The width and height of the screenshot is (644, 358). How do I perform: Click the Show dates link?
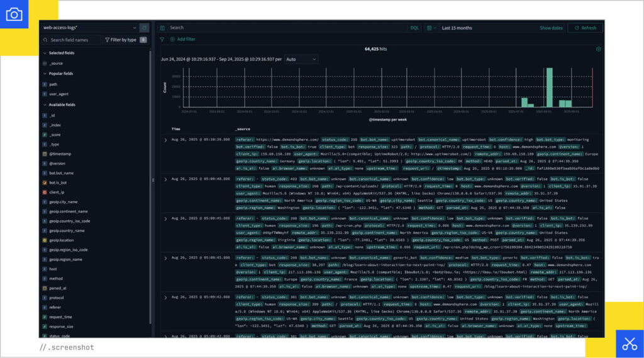pos(551,28)
